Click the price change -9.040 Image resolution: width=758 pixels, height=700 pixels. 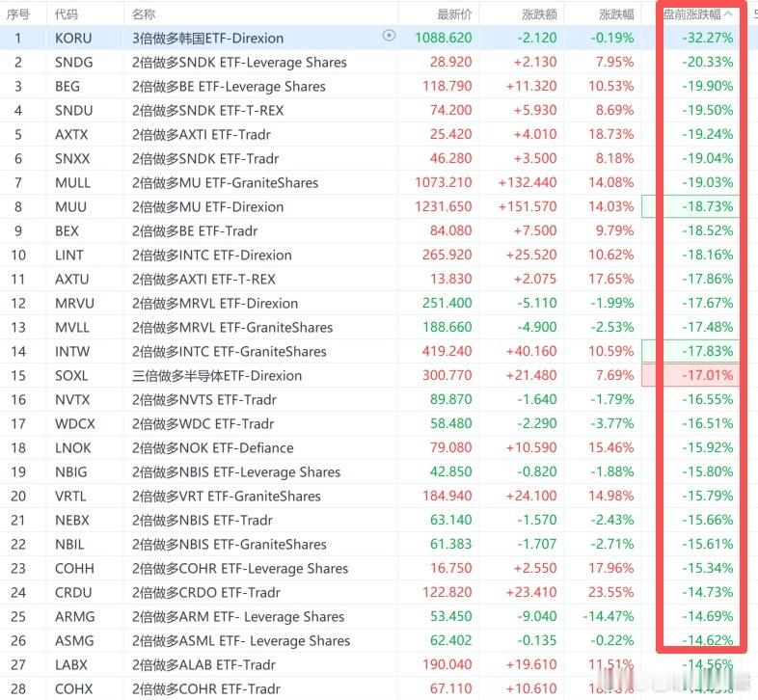tap(537, 617)
